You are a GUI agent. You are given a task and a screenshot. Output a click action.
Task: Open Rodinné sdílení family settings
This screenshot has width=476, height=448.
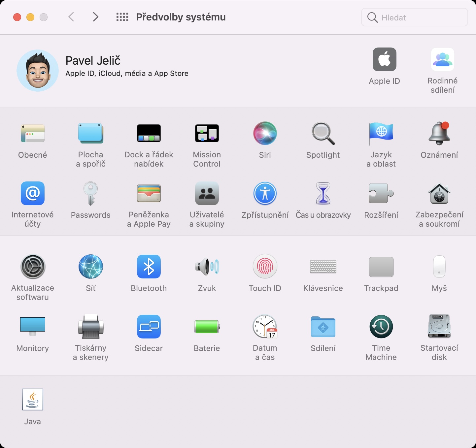point(443,59)
